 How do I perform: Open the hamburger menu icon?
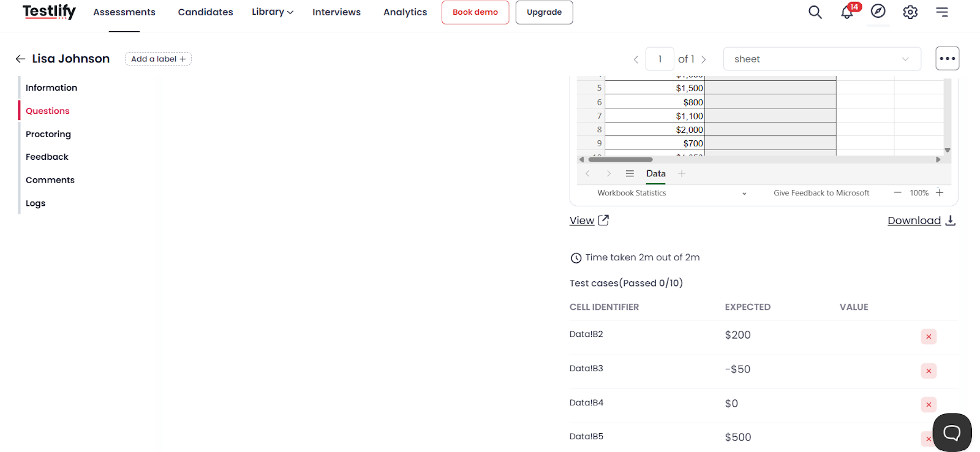942,12
